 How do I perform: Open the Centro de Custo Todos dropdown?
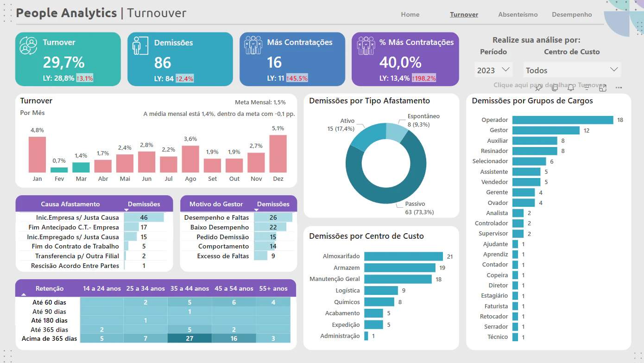tap(572, 70)
